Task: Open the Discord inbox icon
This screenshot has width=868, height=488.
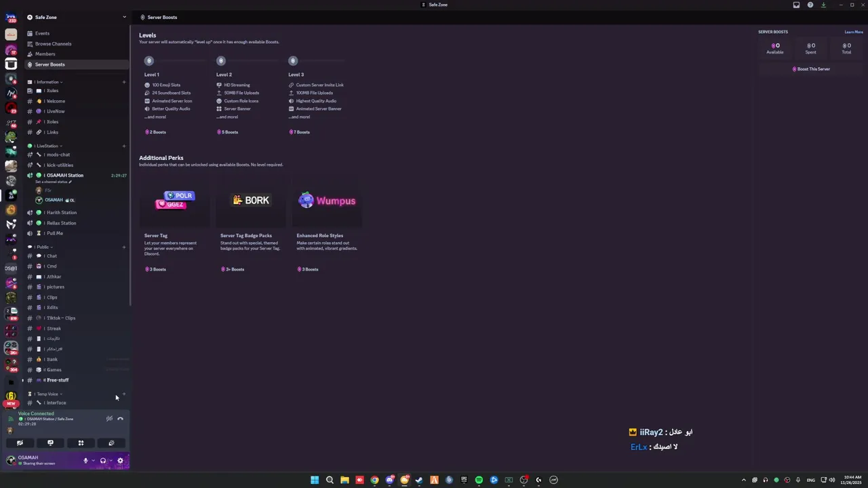Action: (796, 5)
